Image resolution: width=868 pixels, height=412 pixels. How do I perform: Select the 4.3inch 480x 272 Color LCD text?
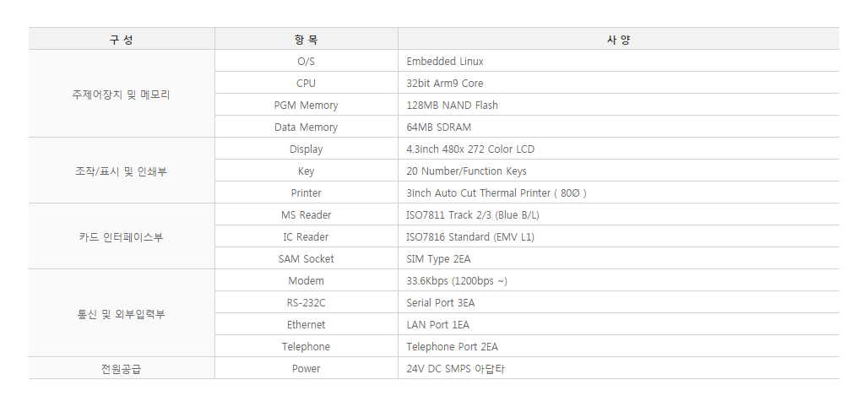470,149
